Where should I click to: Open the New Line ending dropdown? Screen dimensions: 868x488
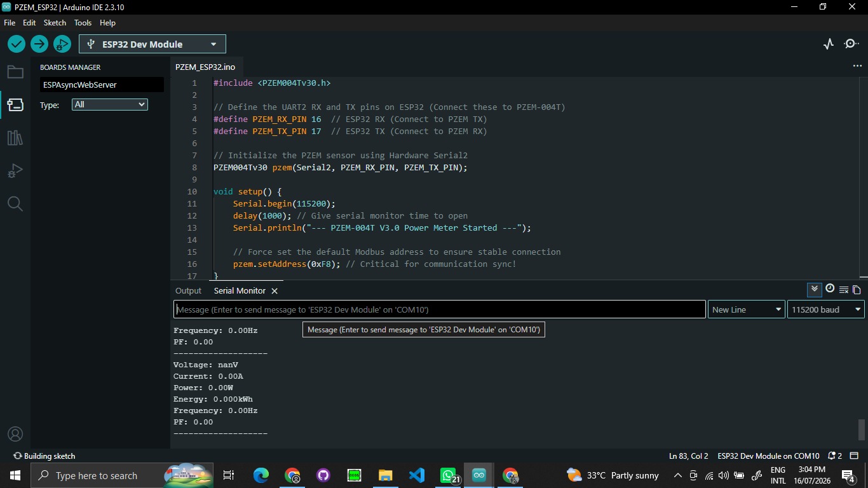[x=747, y=309]
